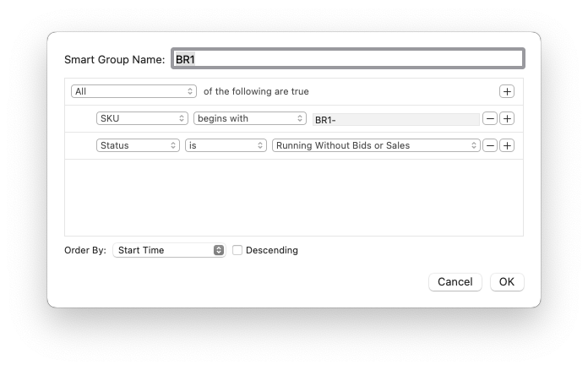Open 'Running Without Bids or Sales' dropdown
This screenshot has height=370, width=588.
coord(376,145)
